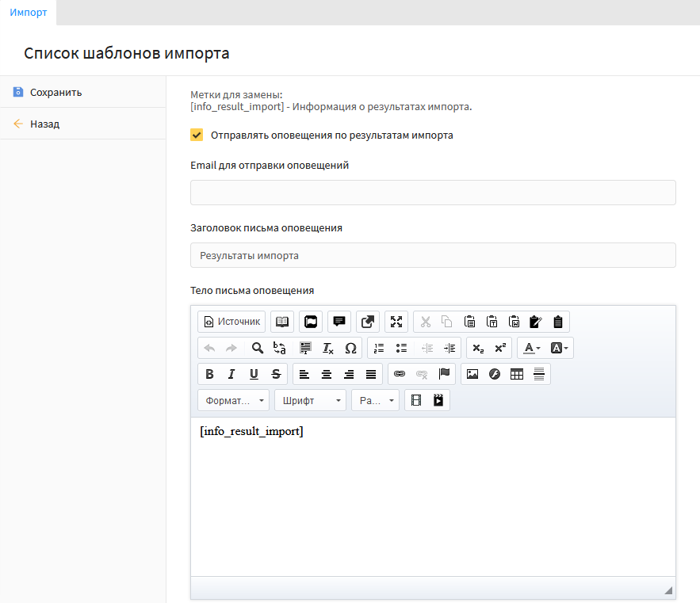The image size is (700, 603).
Task: Apply italic formatting in the editor
Action: click(x=231, y=374)
